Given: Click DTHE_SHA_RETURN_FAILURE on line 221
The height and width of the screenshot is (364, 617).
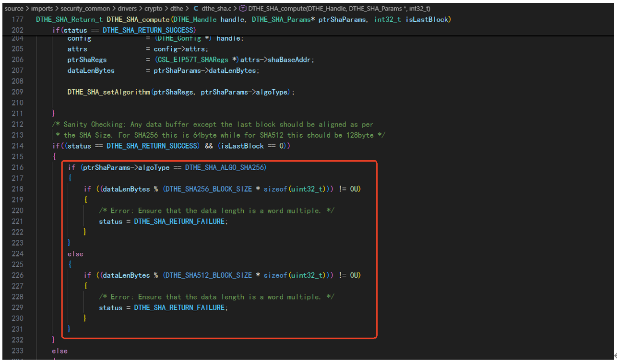Looking at the screenshot, I should [179, 222].
